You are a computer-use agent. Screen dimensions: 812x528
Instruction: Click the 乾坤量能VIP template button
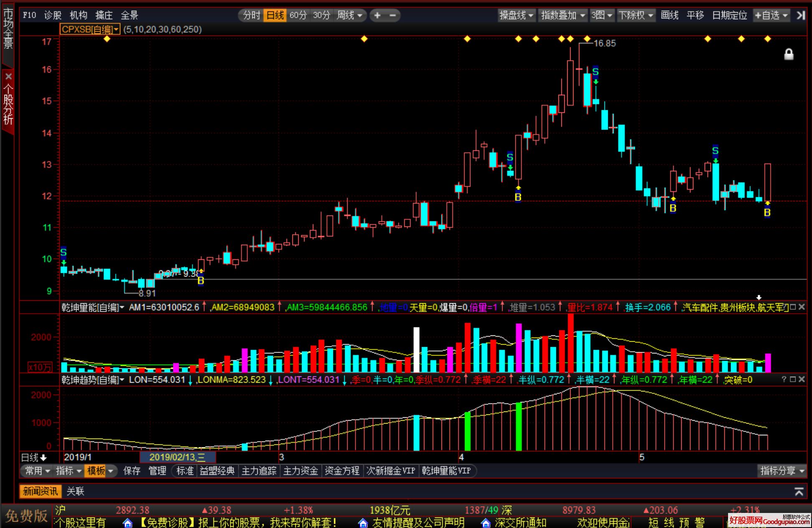(446, 471)
